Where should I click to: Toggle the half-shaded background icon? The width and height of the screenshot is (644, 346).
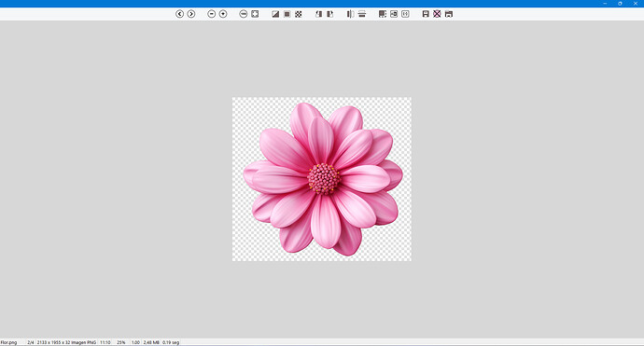coord(275,14)
